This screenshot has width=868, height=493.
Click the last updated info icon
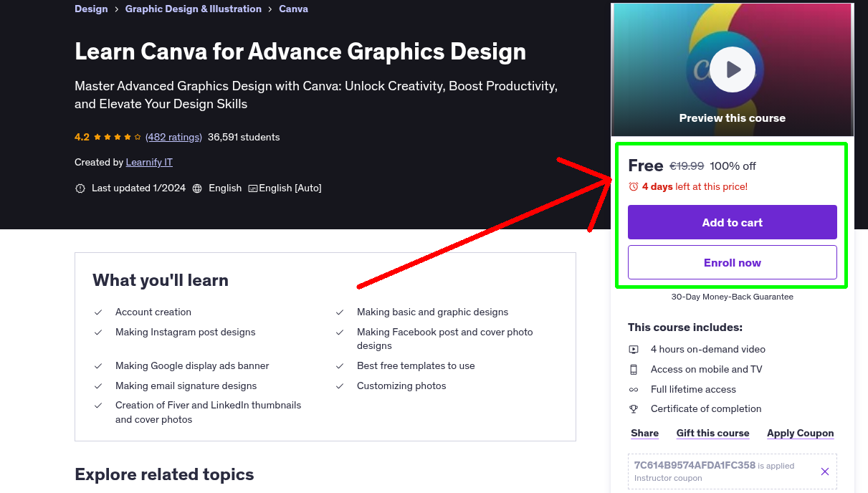80,188
